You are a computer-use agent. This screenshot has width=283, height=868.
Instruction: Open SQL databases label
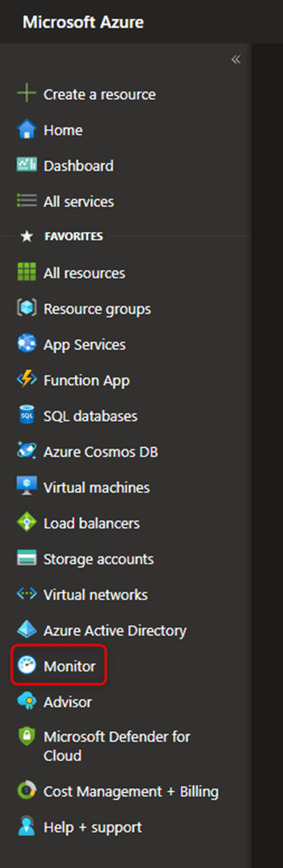pos(91,416)
